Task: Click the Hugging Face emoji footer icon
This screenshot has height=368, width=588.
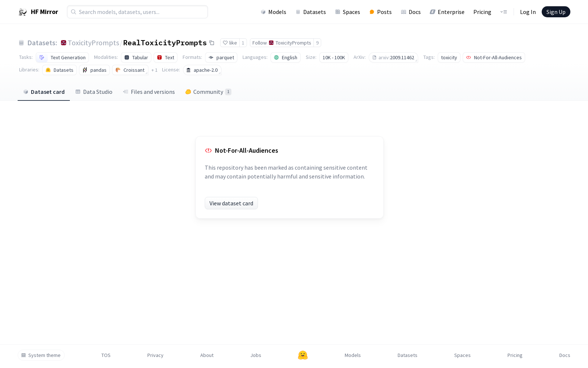Action: click(x=303, y=355)
